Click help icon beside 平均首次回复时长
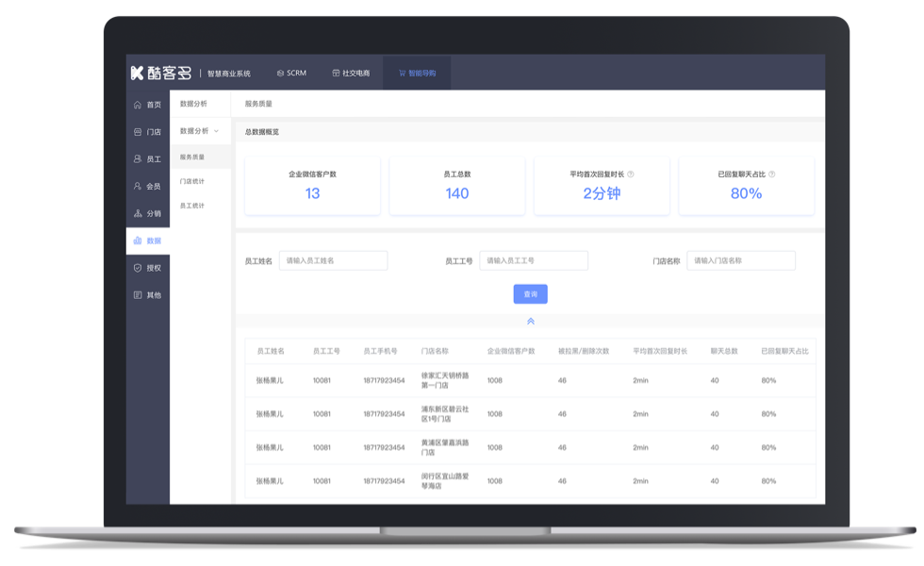Screen dimensions: 924x566 click(631, 175)
